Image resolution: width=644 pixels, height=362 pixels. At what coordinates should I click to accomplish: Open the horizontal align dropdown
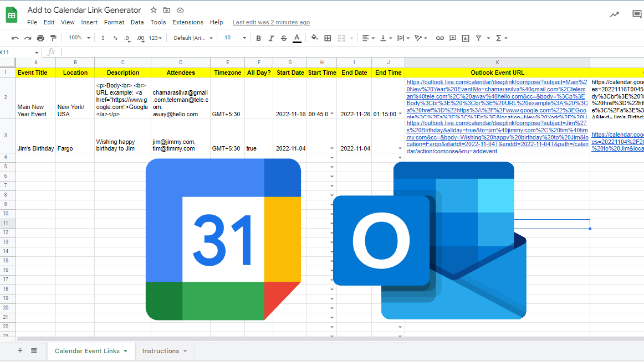point(369,38)
